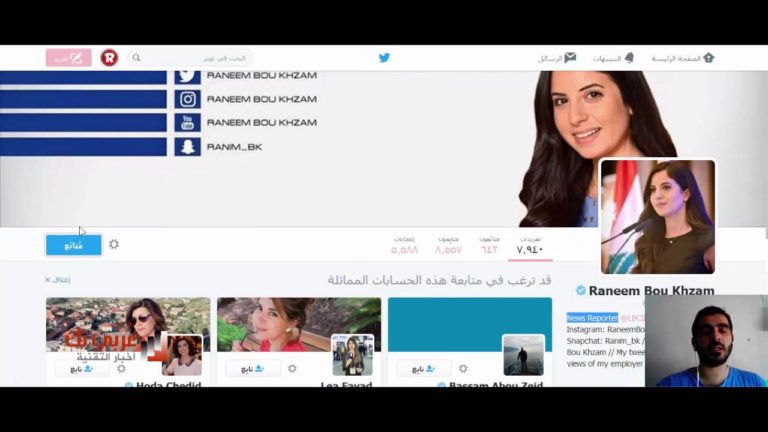Click Hoda Chedid's profile thumbnail
This screenshot has height=432, width=768.
point(182,355)
